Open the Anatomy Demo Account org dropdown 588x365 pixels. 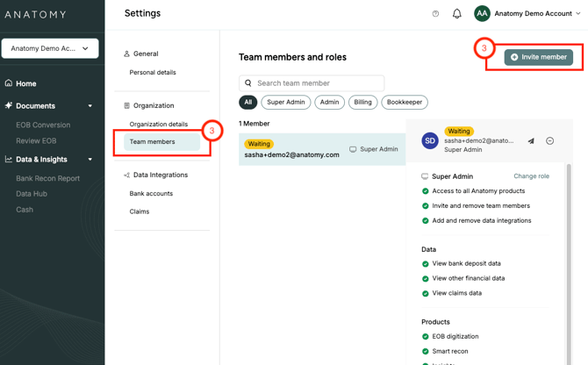point(50,48)
